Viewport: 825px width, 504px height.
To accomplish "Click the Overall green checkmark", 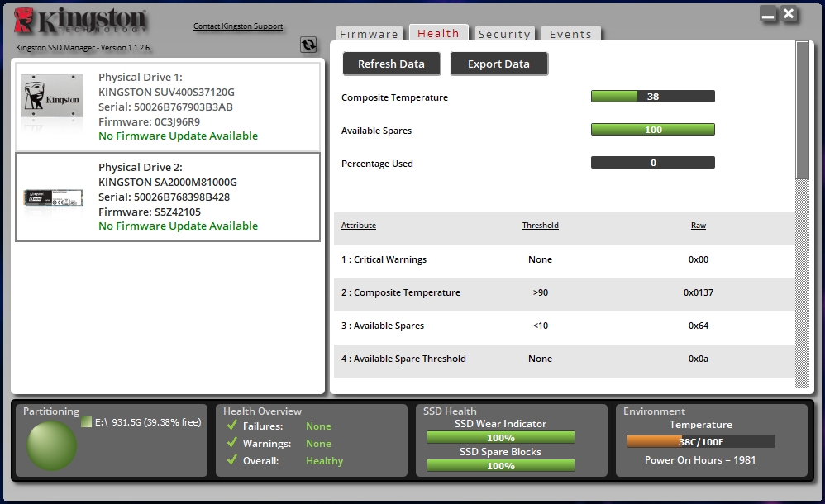I will pyautogui.click(x=232, y=460).
